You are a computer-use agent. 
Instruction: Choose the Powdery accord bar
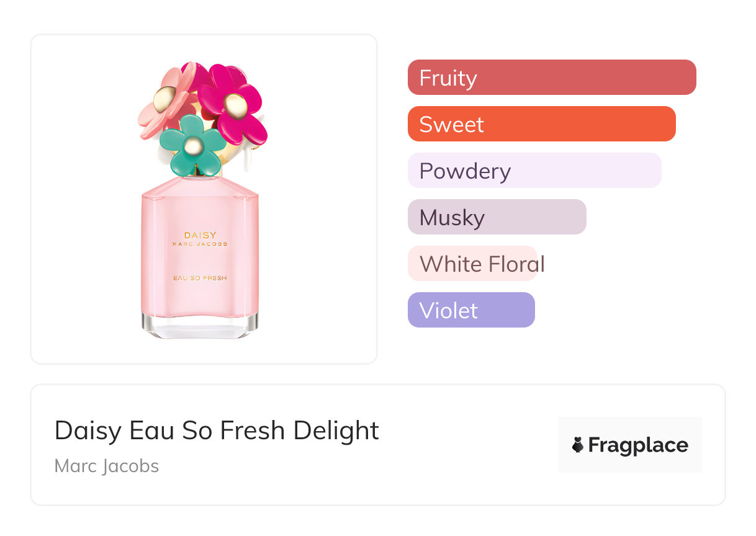[x=534, y=171]
